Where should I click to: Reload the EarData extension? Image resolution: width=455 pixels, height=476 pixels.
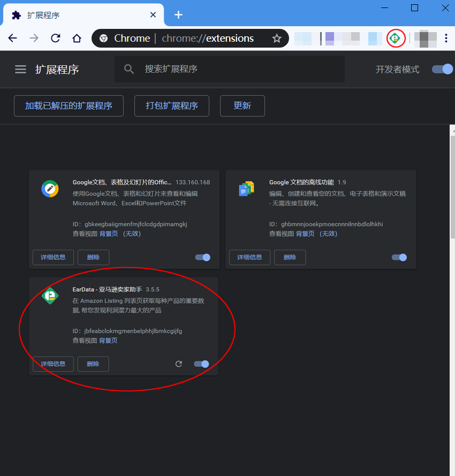[179, 364]
